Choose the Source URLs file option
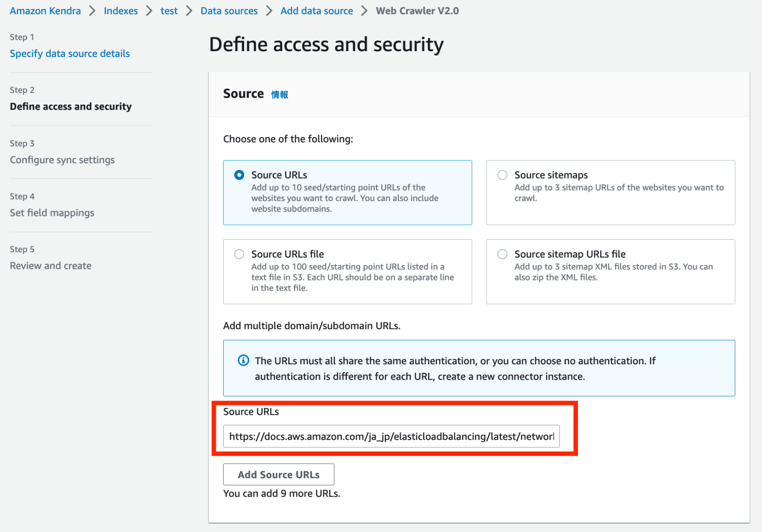762x532 pixels. [239, 254]
